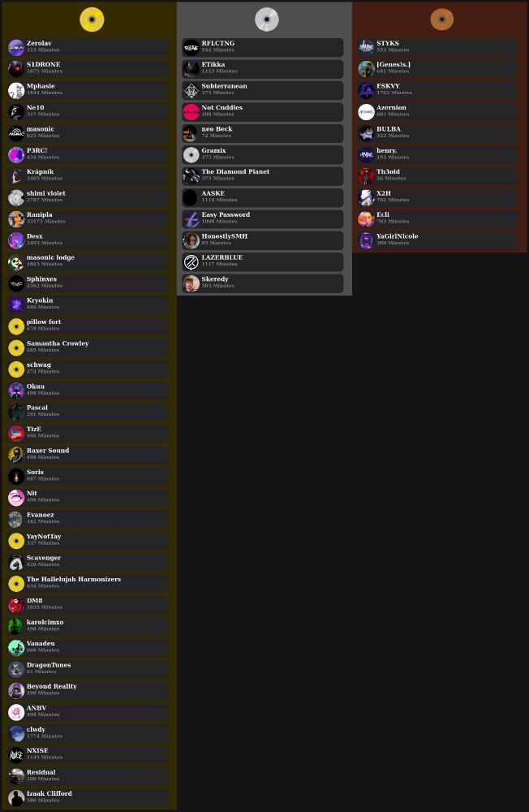Open the Easy Password entry
The width and height of the screenshot is (529, 812).
pyautogui.click(x=263, y=219)
